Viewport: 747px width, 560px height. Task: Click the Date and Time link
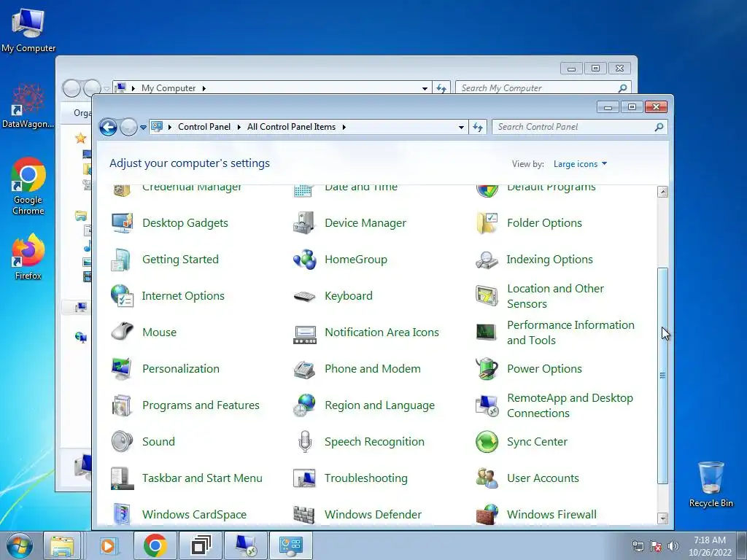(361, 187)
